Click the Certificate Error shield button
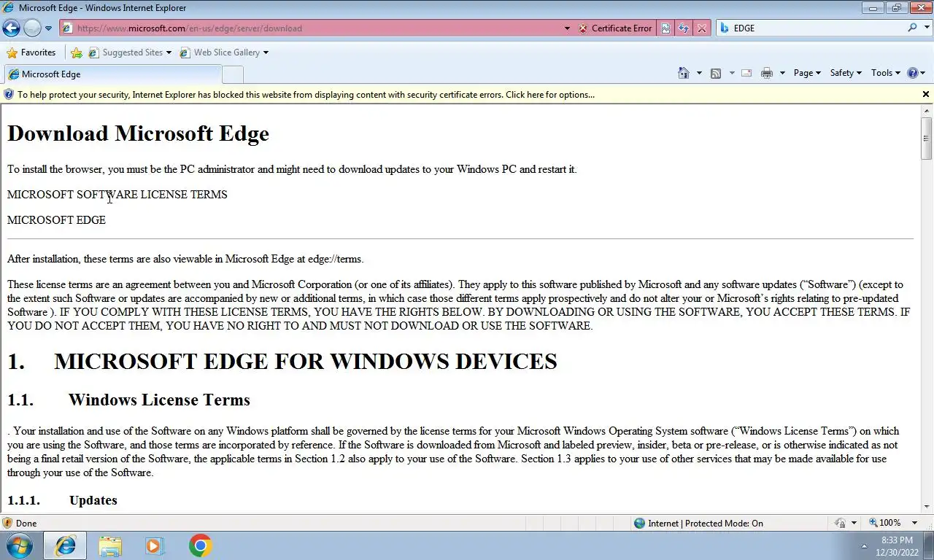The image size is (934, 560). pos(615,28)
